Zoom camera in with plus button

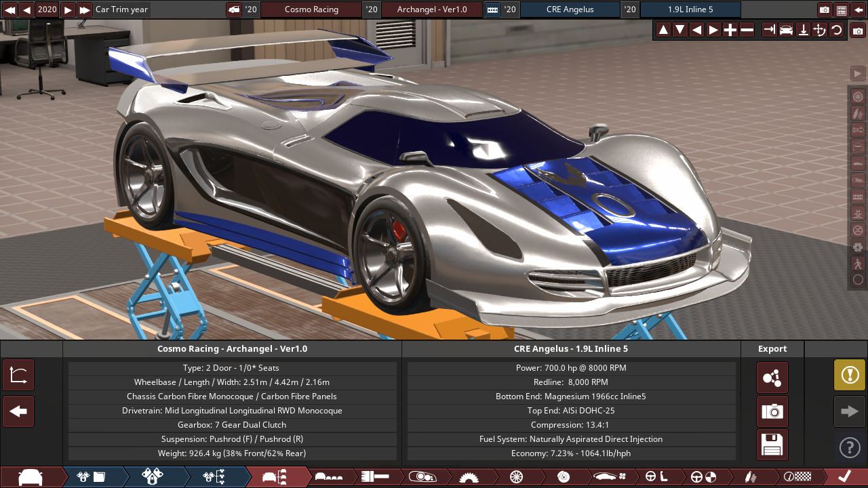click(x=730, y=30)
